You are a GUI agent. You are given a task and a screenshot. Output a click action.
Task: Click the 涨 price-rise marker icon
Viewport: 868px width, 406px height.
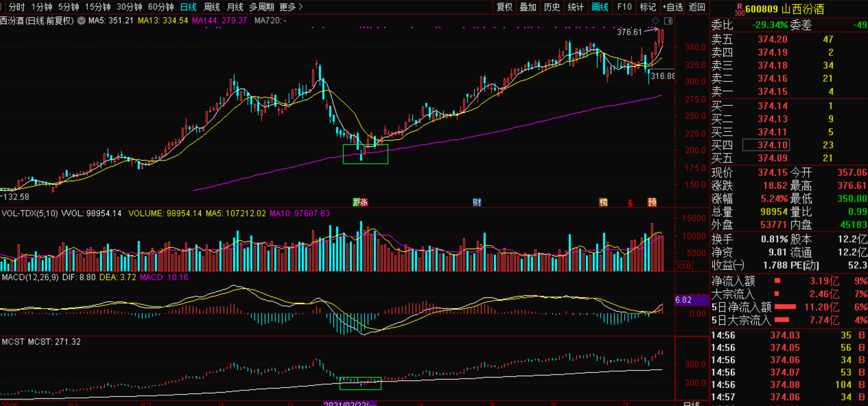pos(364,202)
